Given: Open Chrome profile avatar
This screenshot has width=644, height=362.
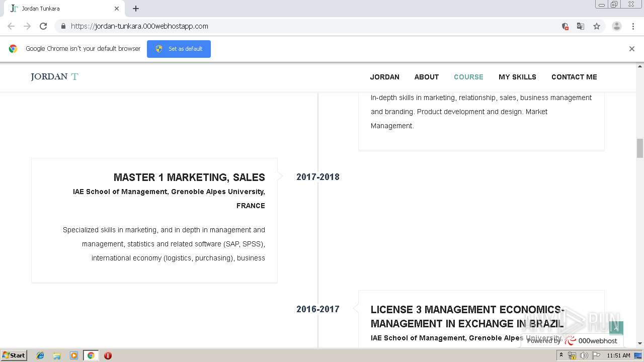Looking at the screenshot, I should (x=617, y=26).
